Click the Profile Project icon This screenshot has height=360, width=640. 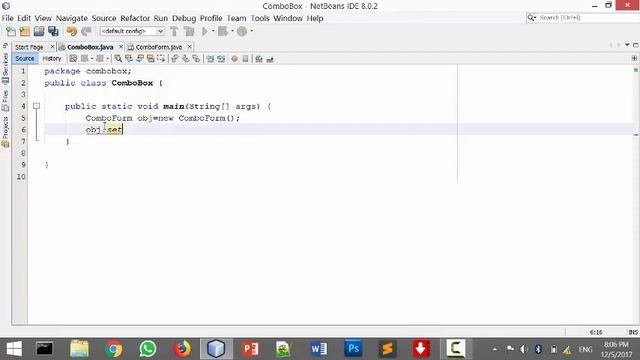(242, 31)
